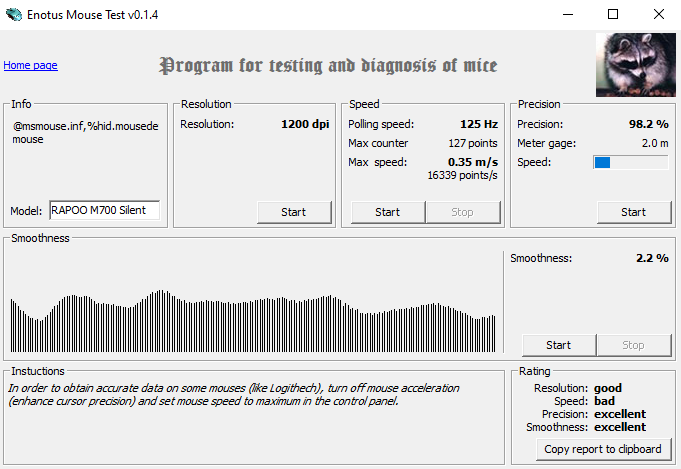Click the 'Max counter' label
Image resolution: width=681 pixels, height=469 pixels.
(378, 143)
